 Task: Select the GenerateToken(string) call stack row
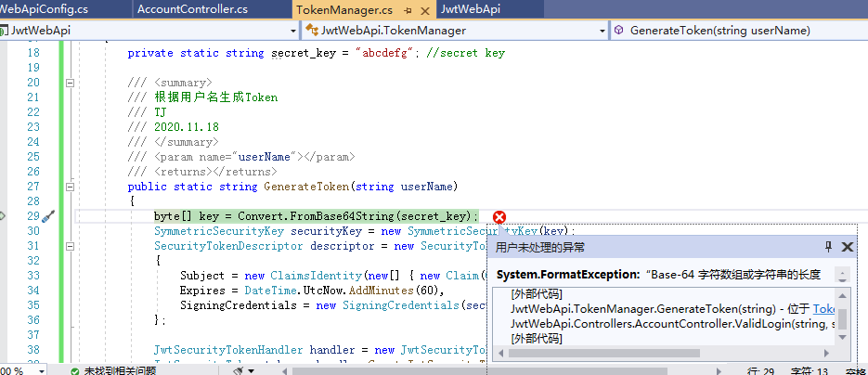coord(673,309)
